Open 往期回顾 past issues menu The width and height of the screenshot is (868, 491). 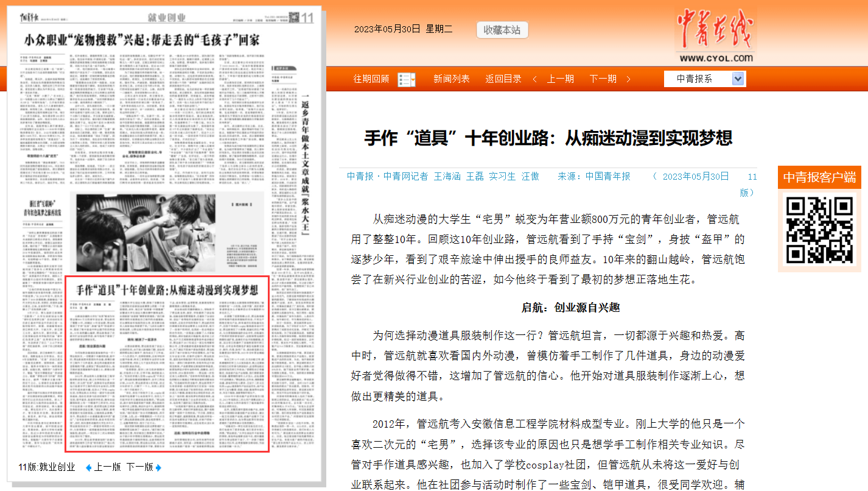(x=371, y=79)
